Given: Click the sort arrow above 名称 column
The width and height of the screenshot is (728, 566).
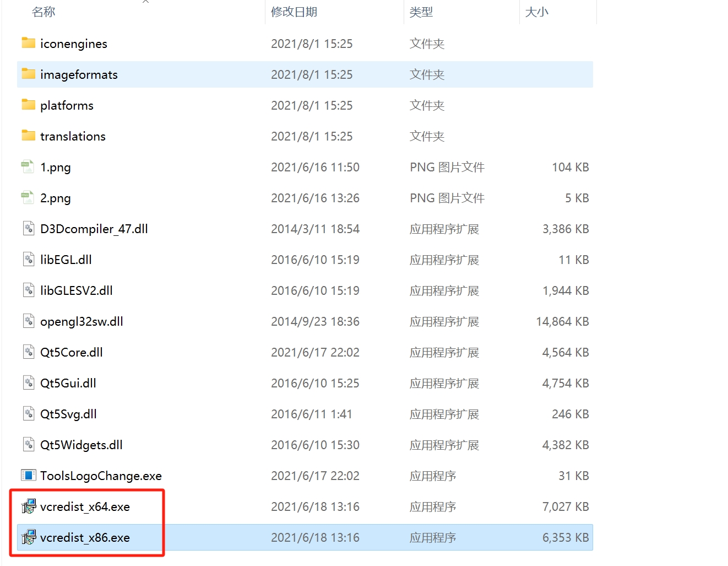Looking at the screenshot, I should coord(145,2).
